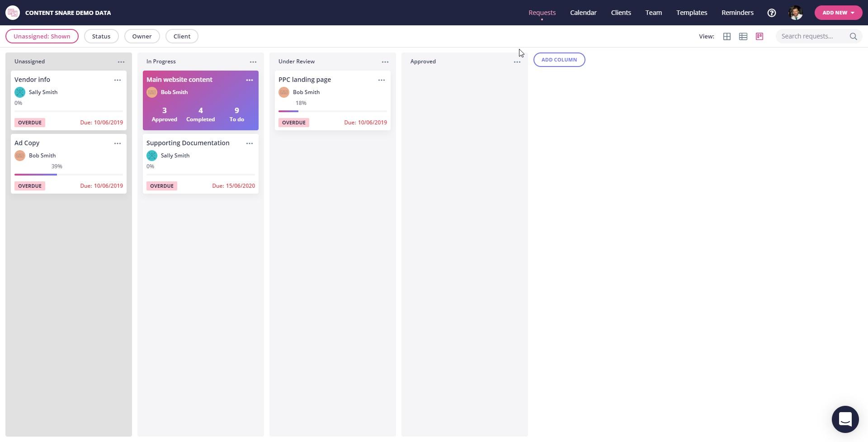Click the 9 To do count
The image size is (868, 442).
237,114
